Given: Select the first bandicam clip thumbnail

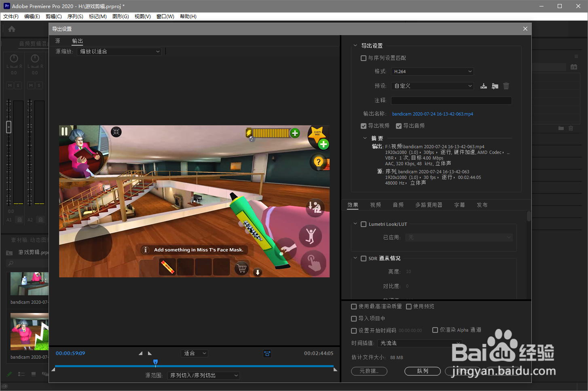Looking at the screenshot, I should pos(29,284).
